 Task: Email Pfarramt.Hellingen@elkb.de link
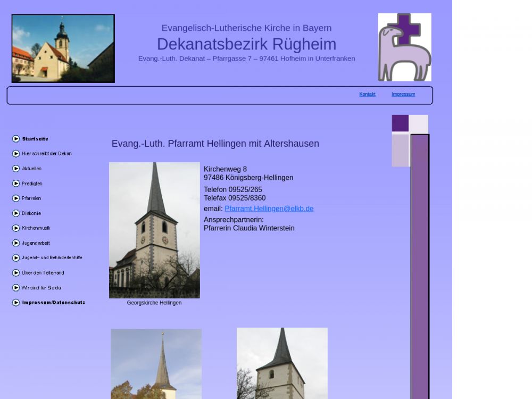(x=269, y=209)
